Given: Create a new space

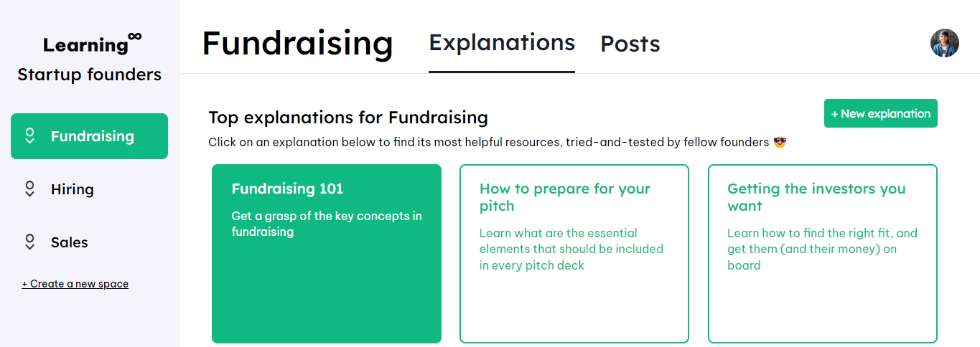Looking at the screenshot, I should click(x=75, y=284).
